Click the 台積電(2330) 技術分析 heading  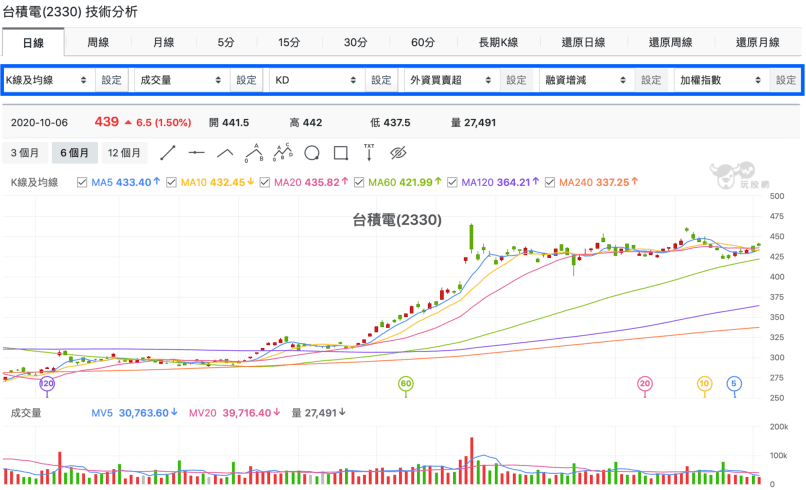pos(70,12)
